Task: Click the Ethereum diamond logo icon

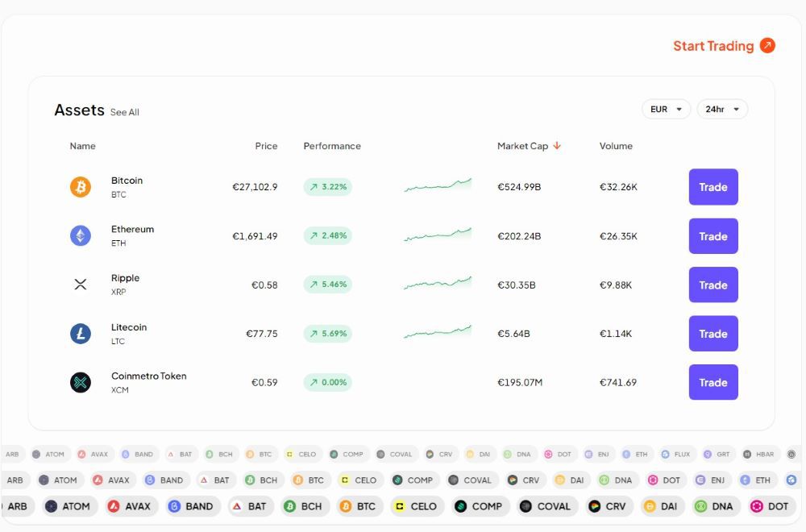Action: tap(80, 235)
